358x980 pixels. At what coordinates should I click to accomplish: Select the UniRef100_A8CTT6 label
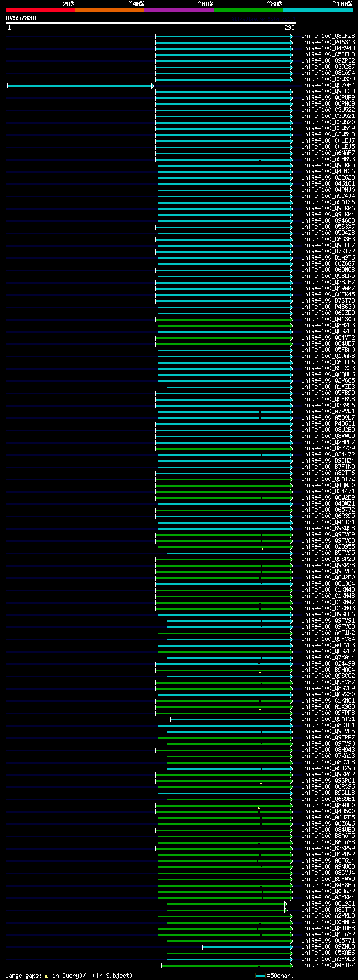(x=328, y=473)
